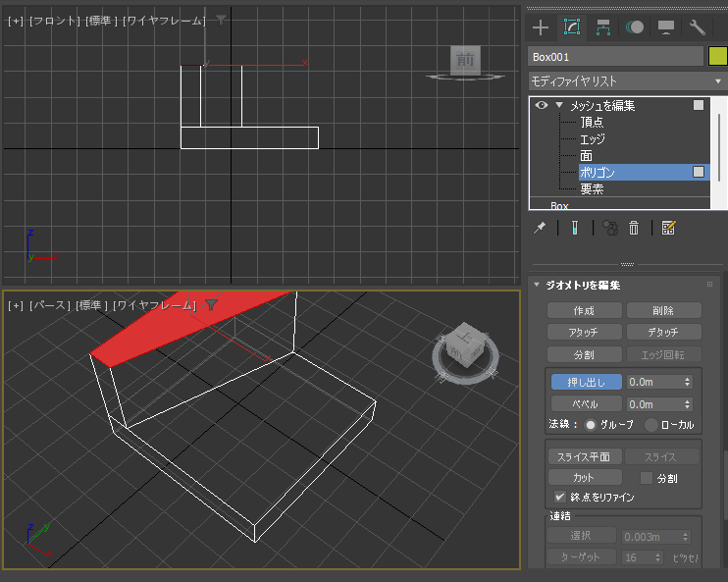This screenshot has width=728, height=582.
Task: Open the [パース] viewport view menu
Action: (50, 305)
